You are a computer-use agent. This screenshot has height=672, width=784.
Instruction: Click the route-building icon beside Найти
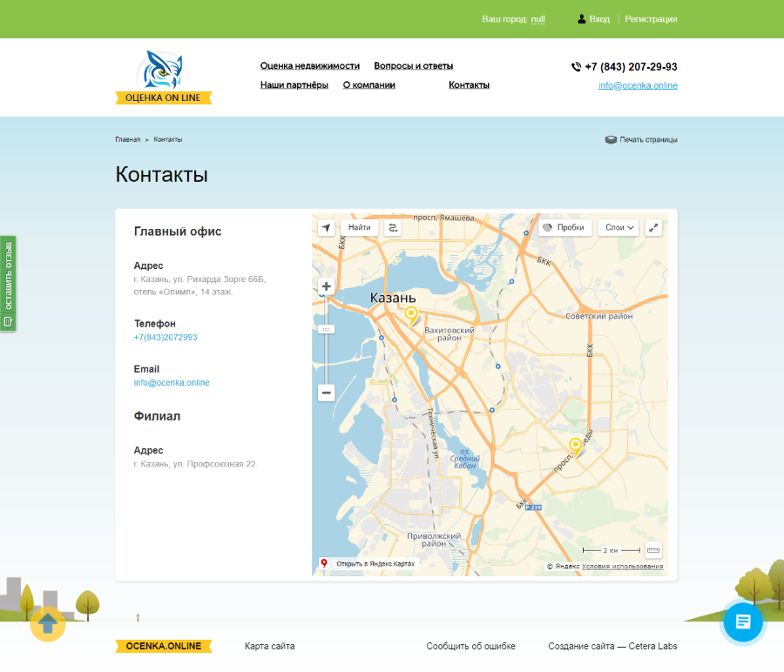[392, 227]
